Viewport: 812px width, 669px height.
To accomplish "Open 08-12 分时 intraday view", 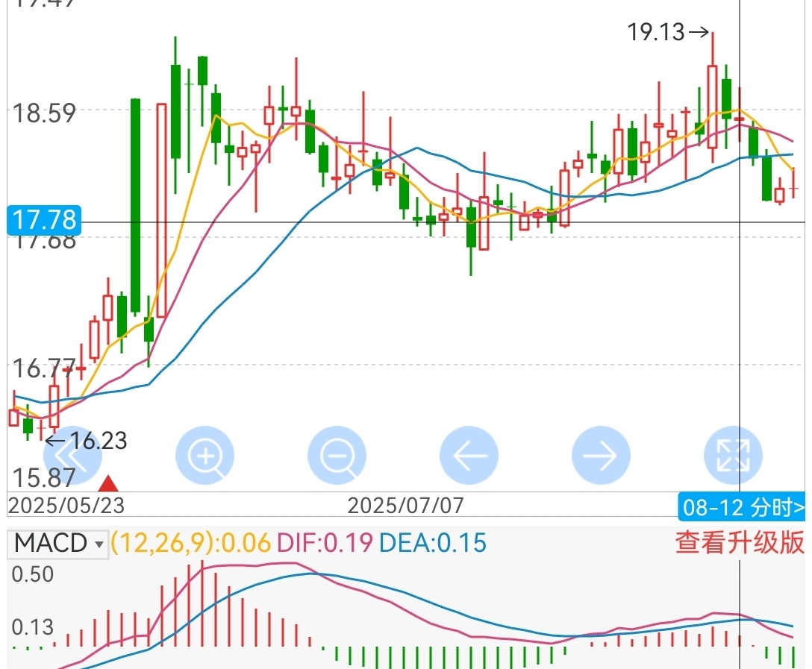I will point(742,507).
